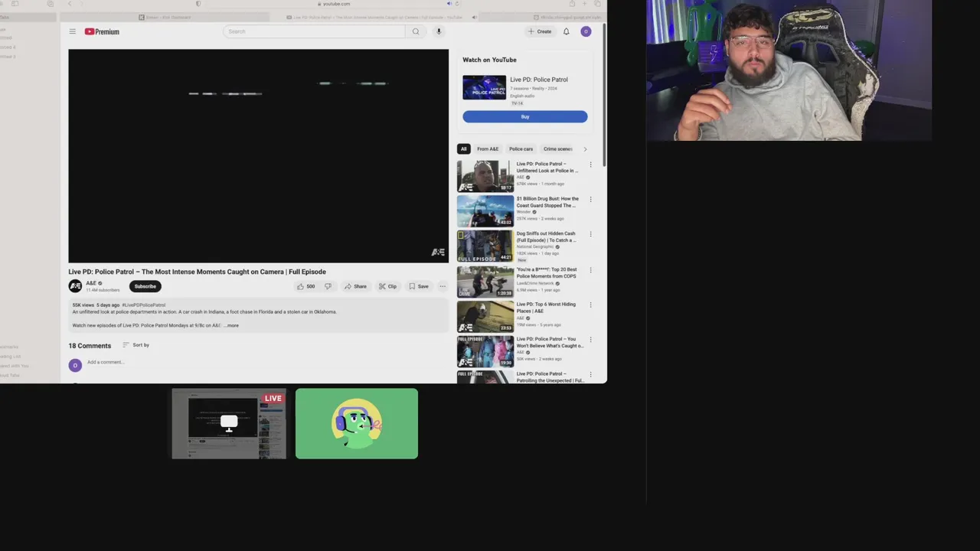Click $1 Billion Drug Bust video title
The image size is (980, 551).
click(547, 202)
